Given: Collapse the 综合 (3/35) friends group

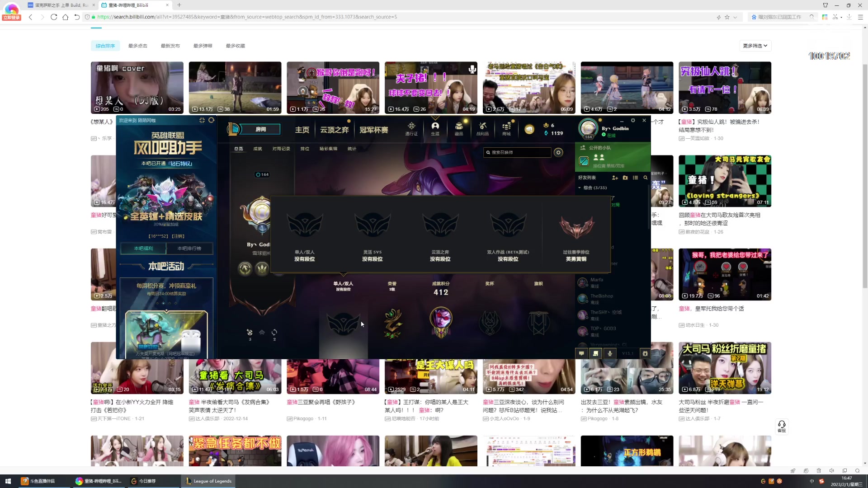Looking at the screenshot, I should pos(592,188).
